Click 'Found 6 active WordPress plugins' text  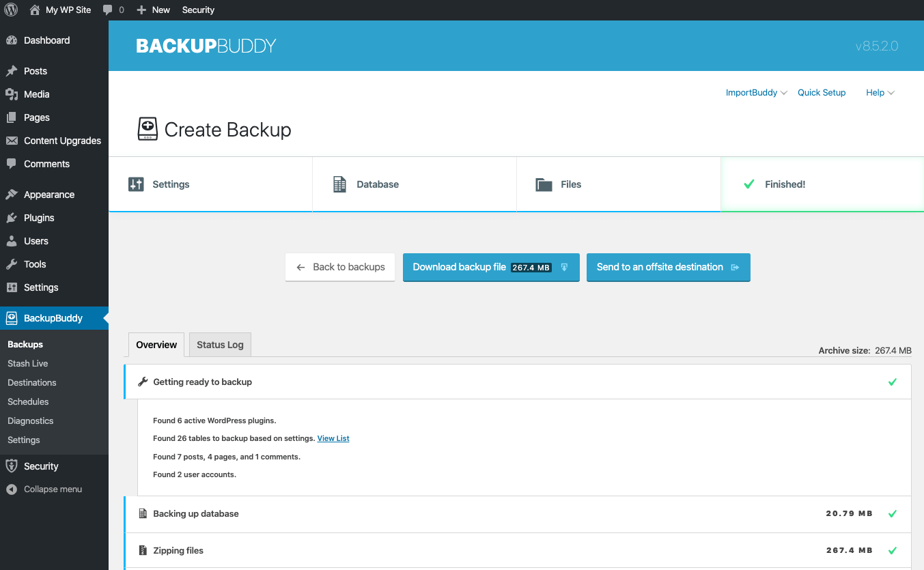[x=214, y=421]
